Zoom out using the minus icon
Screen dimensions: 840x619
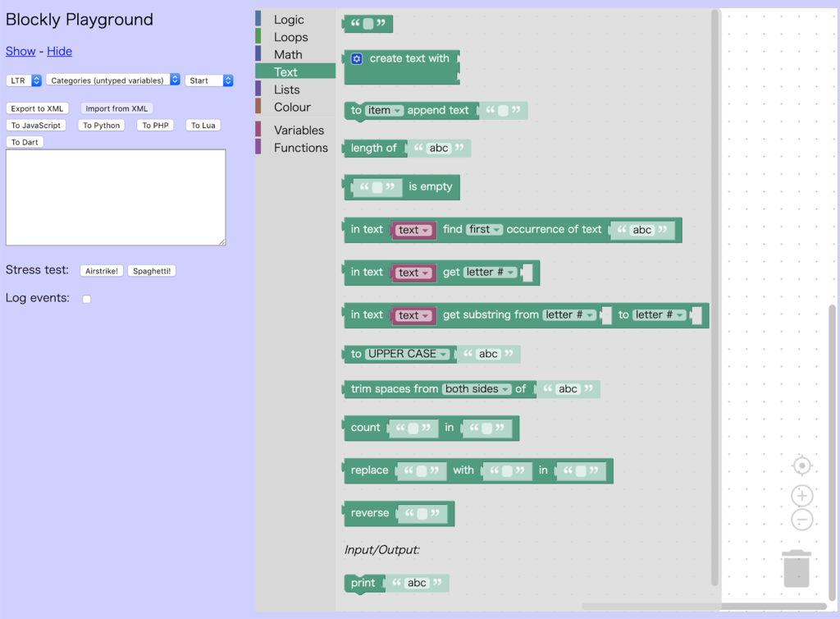point(802,518)
